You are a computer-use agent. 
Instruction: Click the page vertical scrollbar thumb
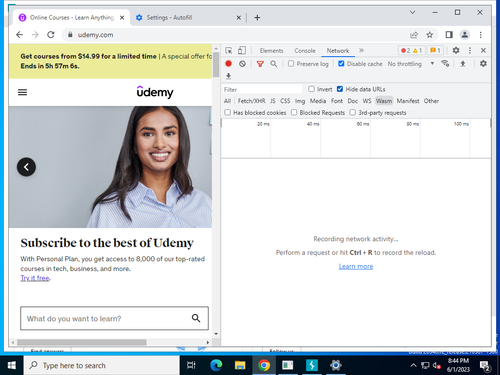pyautogui.click(x=216, y=64)
